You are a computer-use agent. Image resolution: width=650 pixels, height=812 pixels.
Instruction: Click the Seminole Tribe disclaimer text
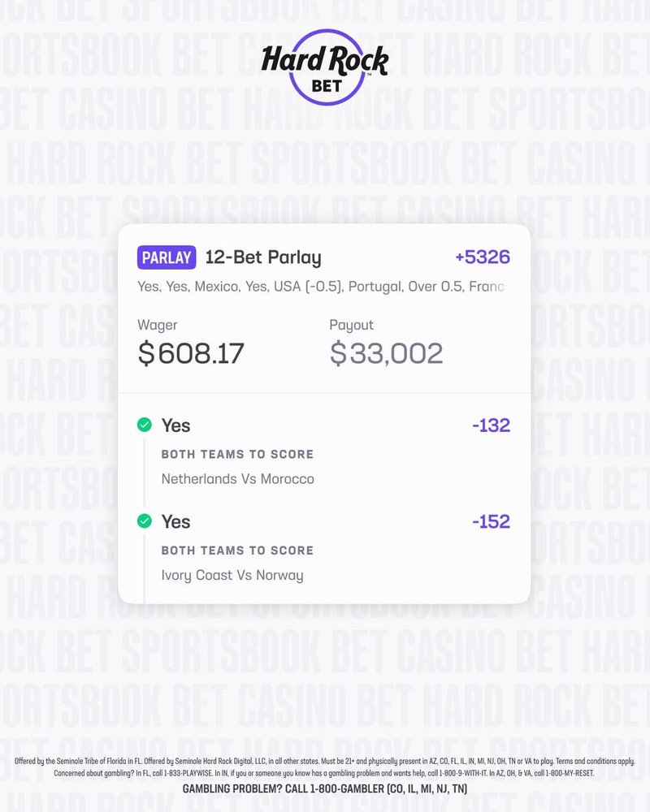[x=325, y=767]
